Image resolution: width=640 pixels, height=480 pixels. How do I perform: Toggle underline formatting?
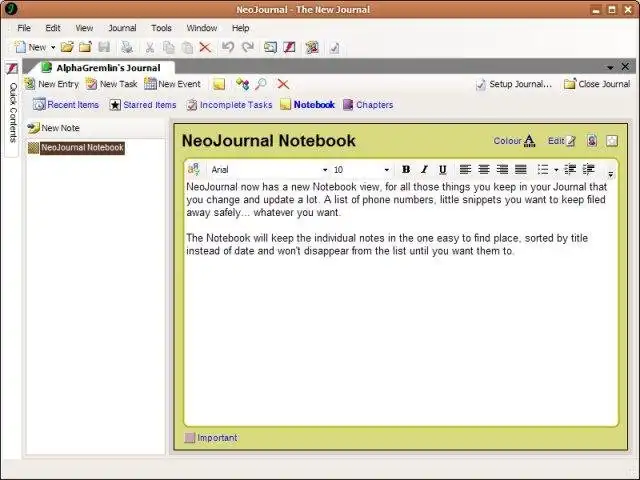(x=442, y=169)
